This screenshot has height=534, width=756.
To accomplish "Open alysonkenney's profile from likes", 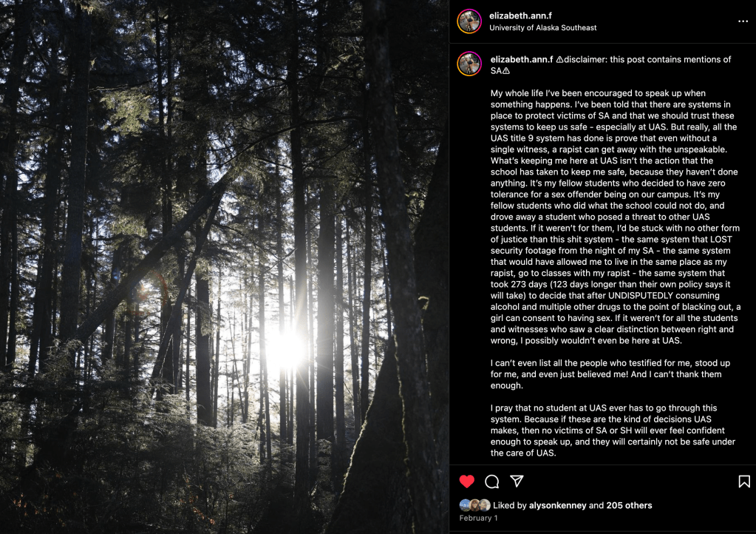I will (x=557, y=505).
